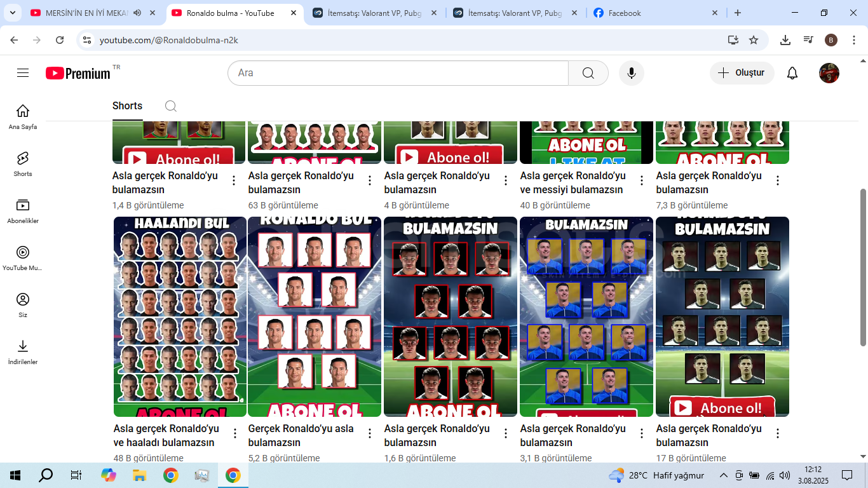Open a new browser tab
Viewport: 868px width, 488px height.
point(738,13)
